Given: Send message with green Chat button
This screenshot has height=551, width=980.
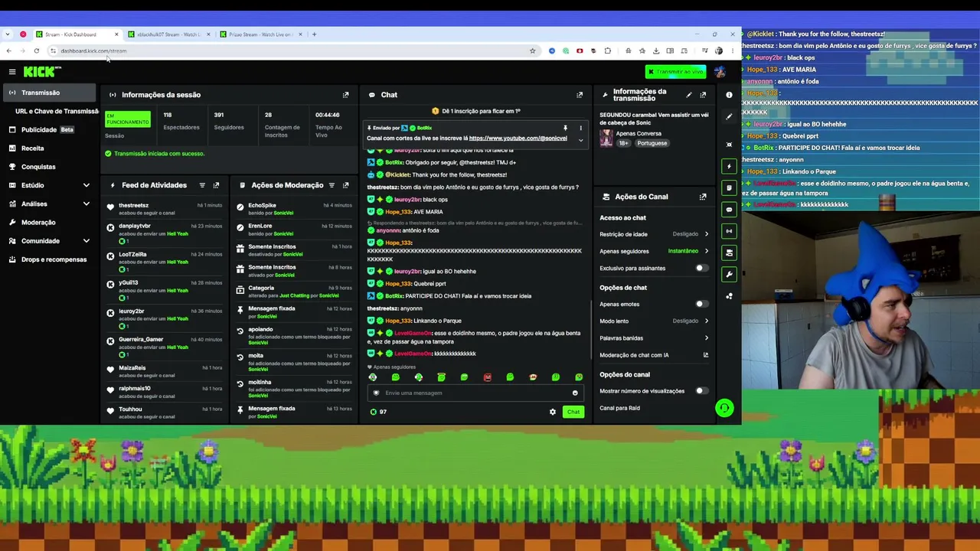Looking at the screenshot, I should (573, 412).
